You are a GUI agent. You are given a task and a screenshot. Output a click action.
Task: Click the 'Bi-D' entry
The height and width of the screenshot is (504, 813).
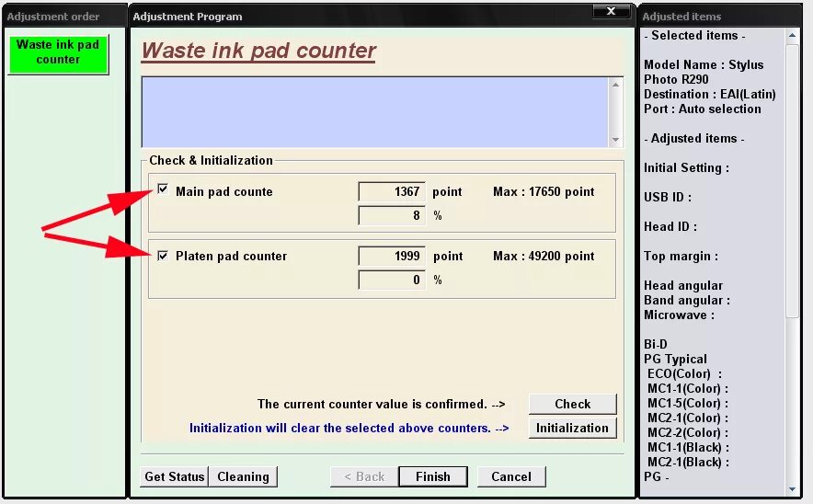pos(656,344)
